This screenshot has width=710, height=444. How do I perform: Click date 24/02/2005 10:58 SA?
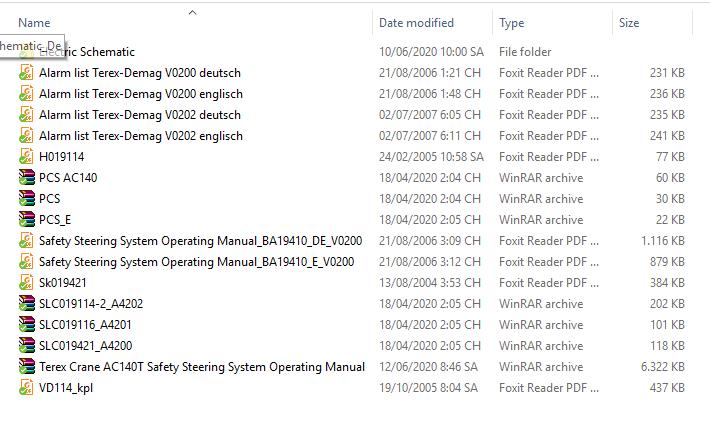coord(431,157)
